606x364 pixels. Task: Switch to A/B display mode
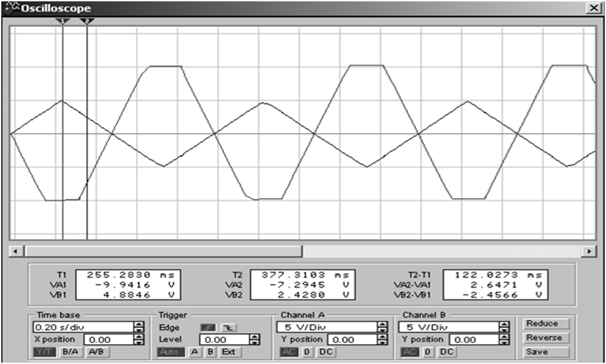97,351
